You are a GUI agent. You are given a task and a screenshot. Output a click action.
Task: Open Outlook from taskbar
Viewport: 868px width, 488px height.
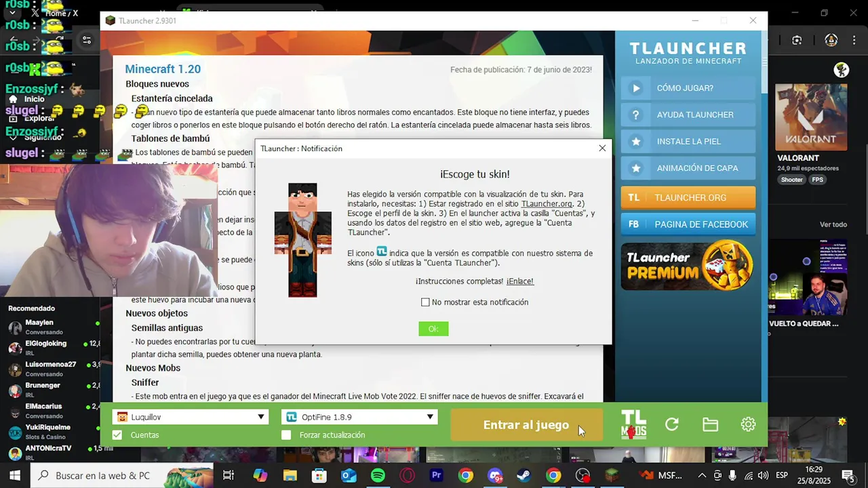pos(349,476)
